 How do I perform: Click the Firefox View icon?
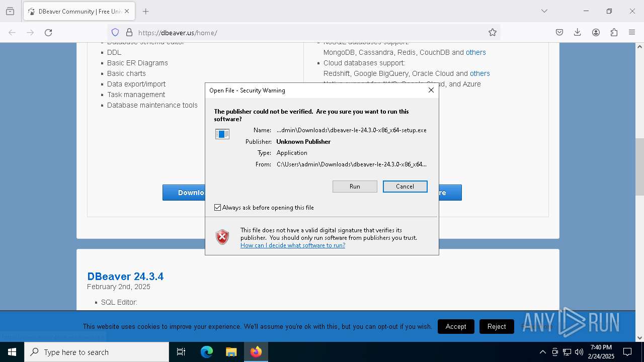click(x=10, y=11)
